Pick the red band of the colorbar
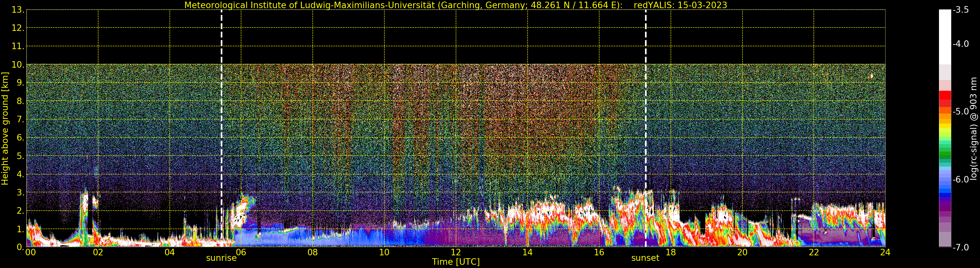The width and height of the screenshot is (980, 268). [945, 99]
